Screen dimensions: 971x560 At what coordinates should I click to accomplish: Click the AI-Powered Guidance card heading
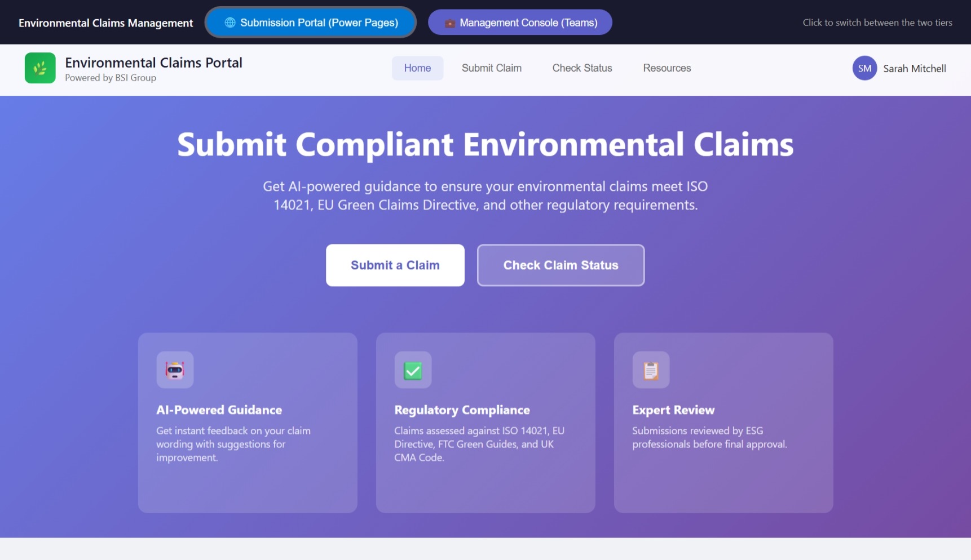[x=219, y=410]
